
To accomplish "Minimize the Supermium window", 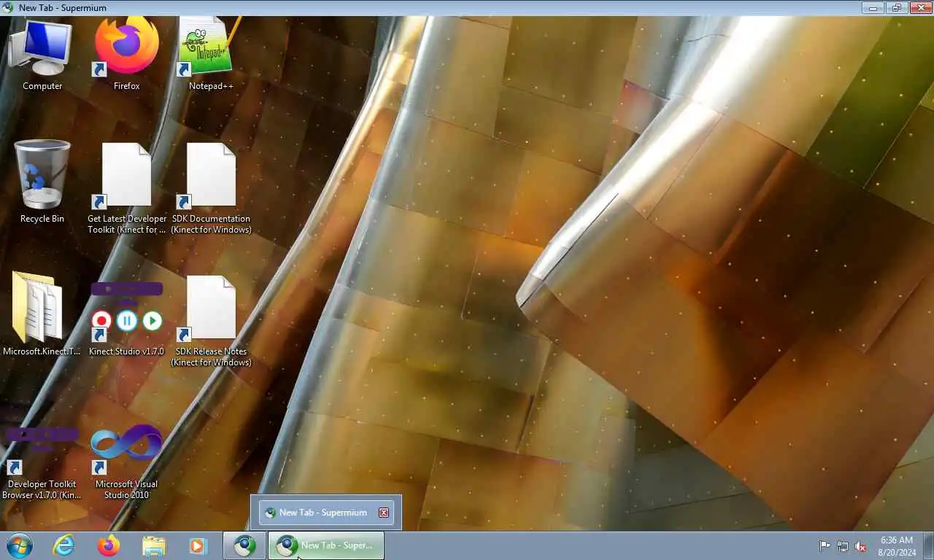I will tap(873, 8).
